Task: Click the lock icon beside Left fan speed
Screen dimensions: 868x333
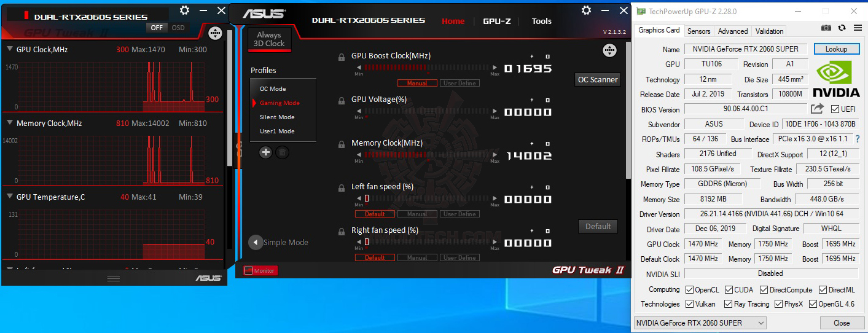Action: point(342,188)
